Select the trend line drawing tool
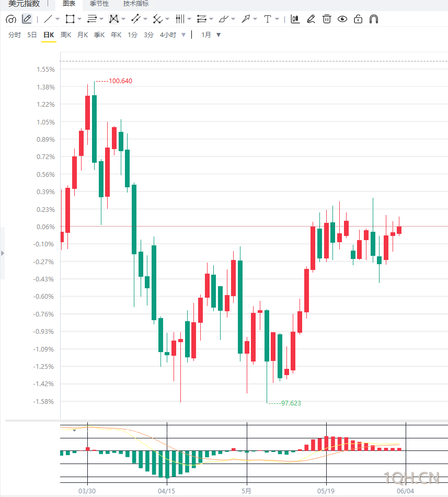This screenshot has height=497, width=448. point(48,19)
